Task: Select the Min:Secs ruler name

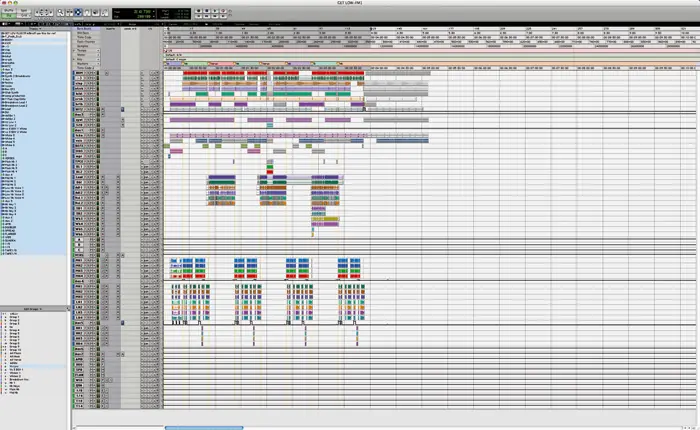Action: 83,33
